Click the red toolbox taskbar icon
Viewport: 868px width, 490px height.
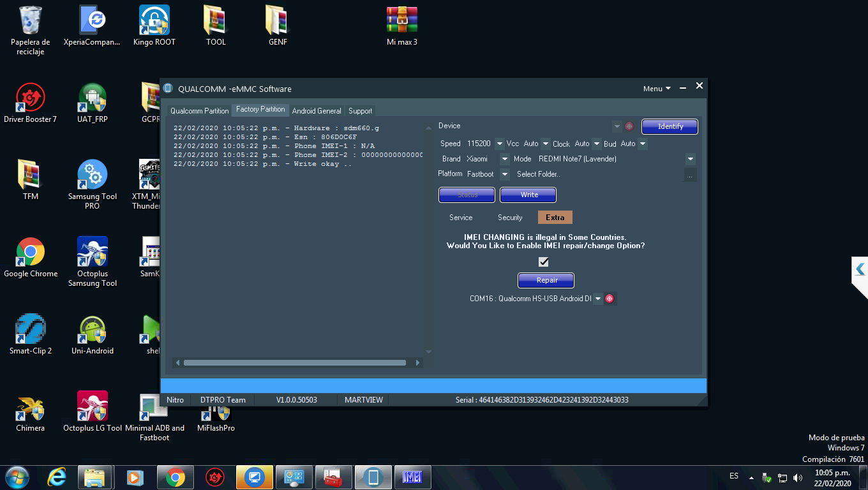coord(334,477)
